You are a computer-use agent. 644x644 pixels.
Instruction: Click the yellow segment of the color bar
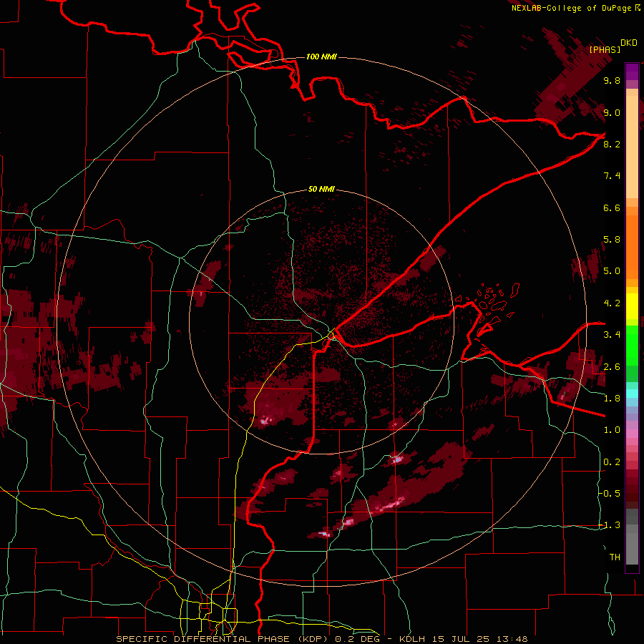pyautogui.click(x=632, y=306)
